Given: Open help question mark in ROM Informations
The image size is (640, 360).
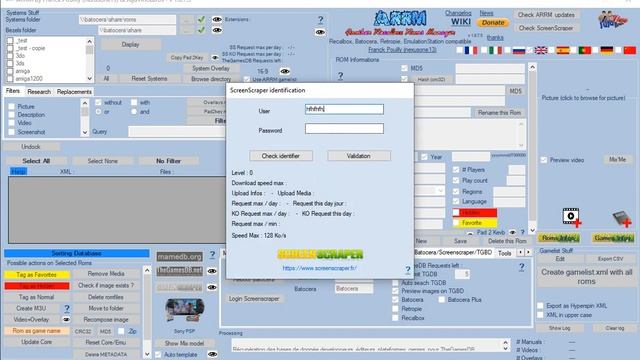Looking at the screenshot, I should (340, 76).
